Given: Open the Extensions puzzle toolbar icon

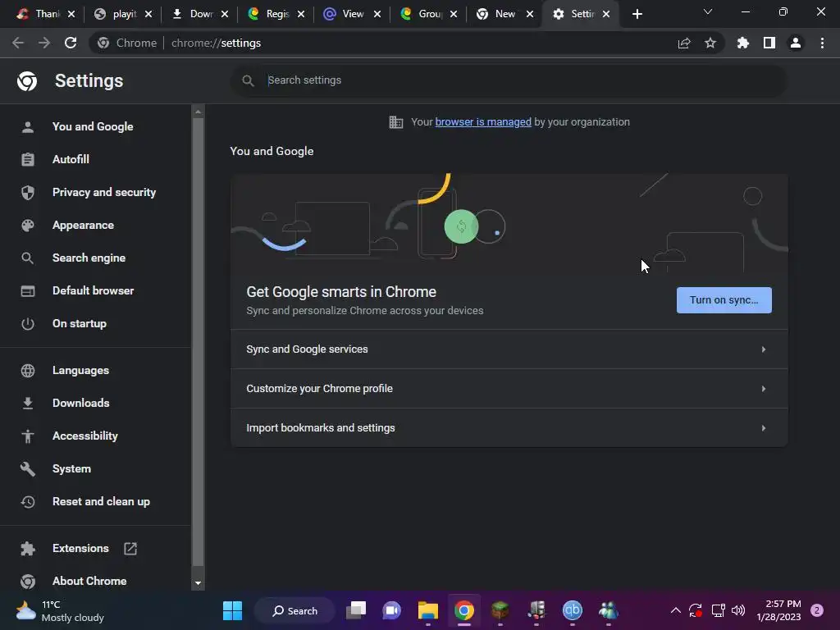Looking at the screenshot, I should (x=742, y=43).
